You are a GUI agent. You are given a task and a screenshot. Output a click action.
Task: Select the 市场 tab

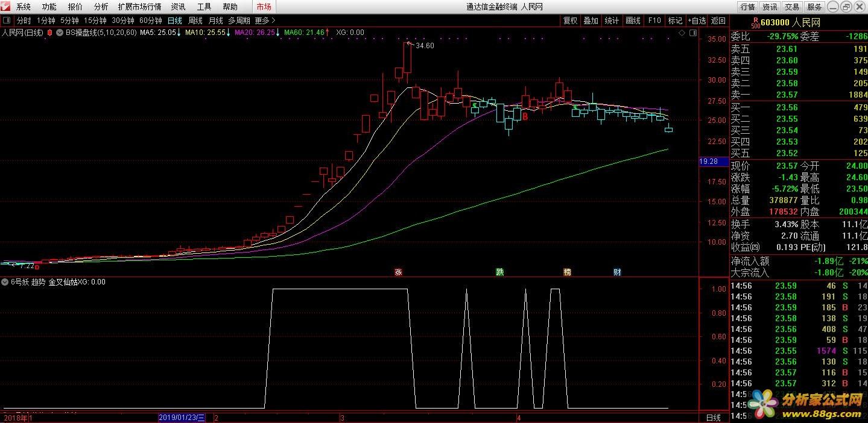[264, 7]
